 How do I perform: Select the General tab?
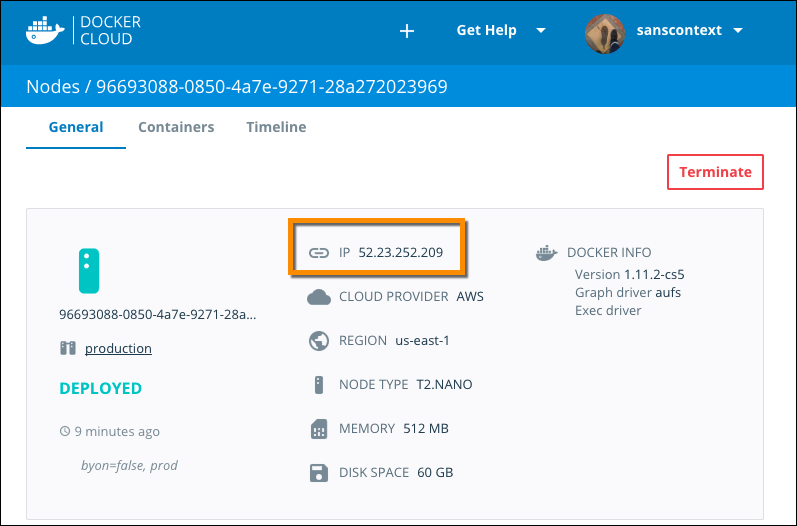click(76, 127)
